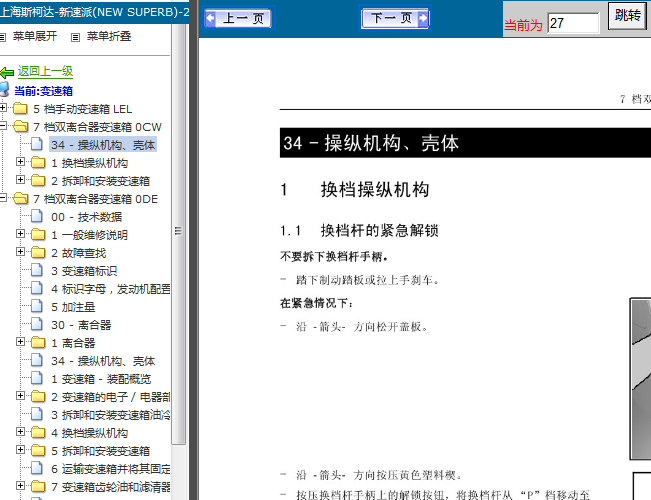The height and width of the screenshot is (500, 651).
Task: Expand the 1 离合器 node
Action: tap(20, 341)
